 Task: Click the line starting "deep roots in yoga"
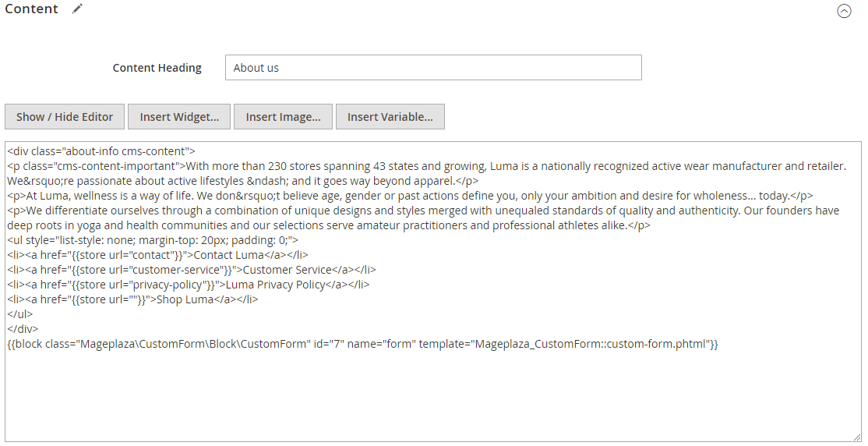[x=329, y=225]
